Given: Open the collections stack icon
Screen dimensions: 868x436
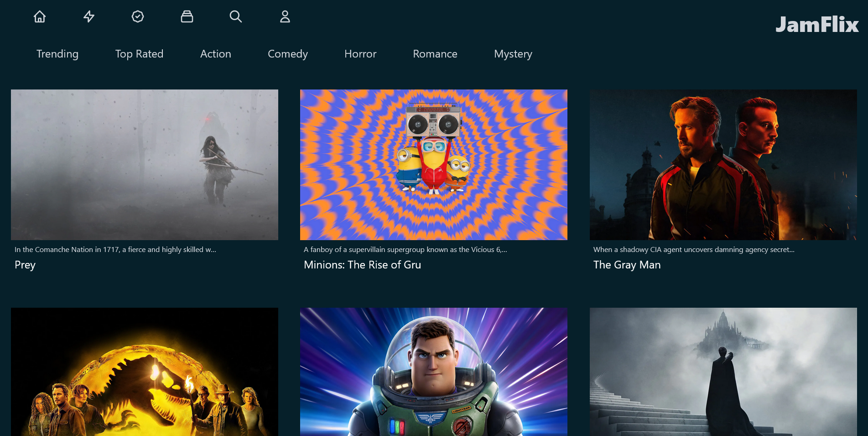Looking at the screenshot, I should (187, 17).
